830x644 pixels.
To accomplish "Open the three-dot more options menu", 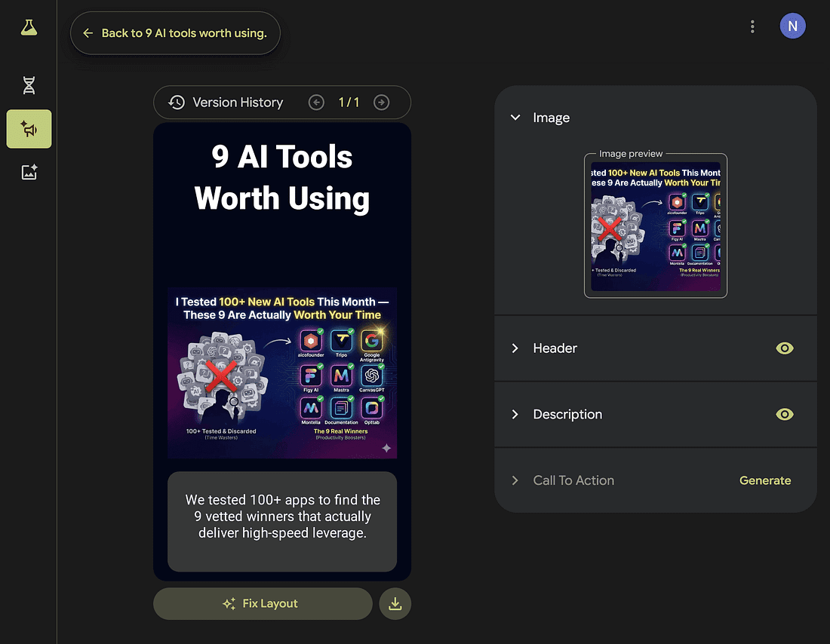I will point(752,27).
